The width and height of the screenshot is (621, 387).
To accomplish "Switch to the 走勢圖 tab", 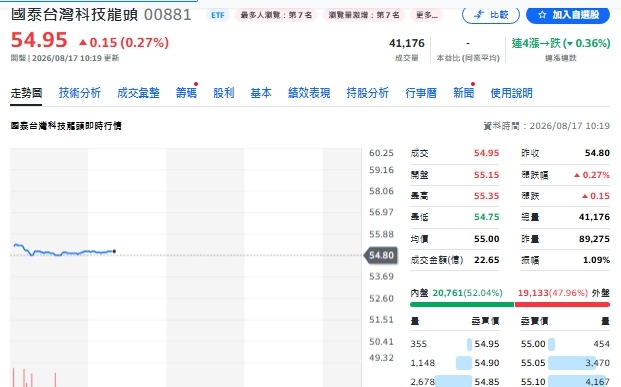I will click(x=26, y=93).
